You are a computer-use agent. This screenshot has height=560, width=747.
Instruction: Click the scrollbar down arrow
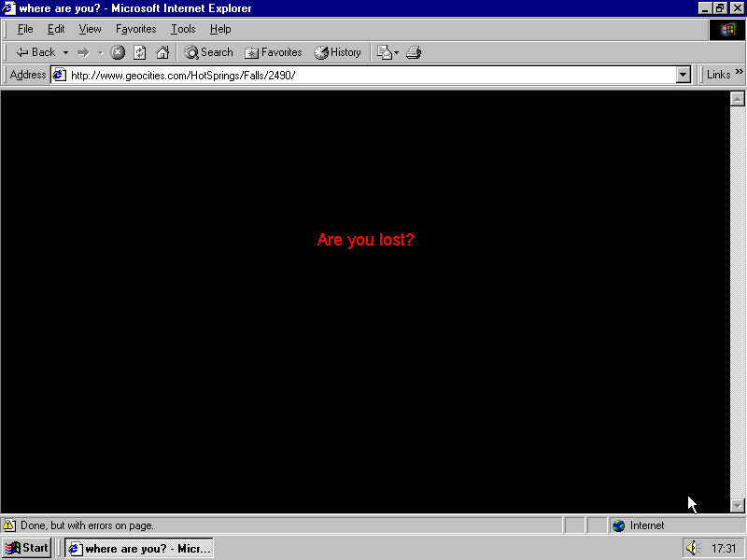click(737, 505)
